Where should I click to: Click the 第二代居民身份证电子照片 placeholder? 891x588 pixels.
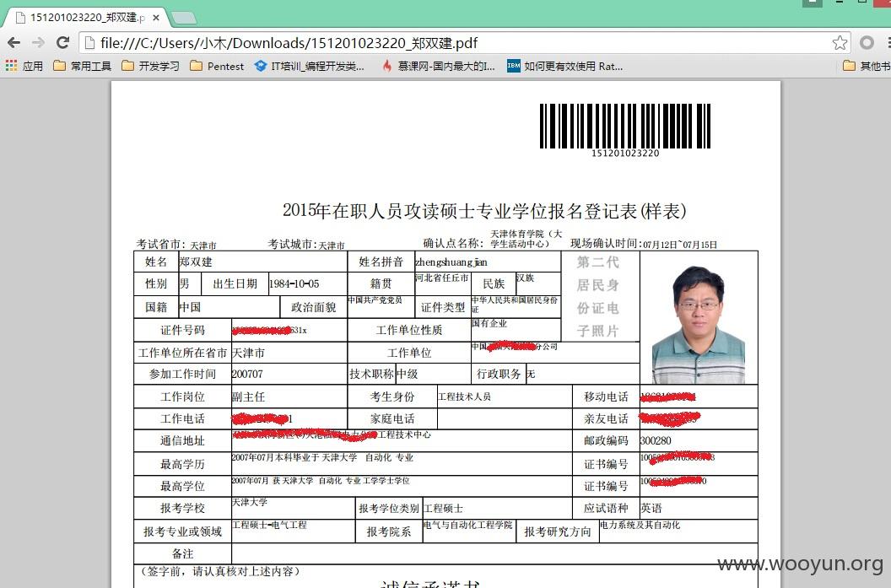[x=597, y=297]
